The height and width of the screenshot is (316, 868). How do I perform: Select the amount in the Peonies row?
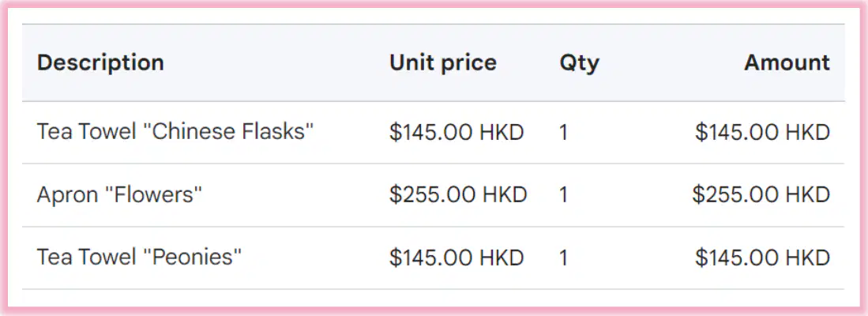763,258
